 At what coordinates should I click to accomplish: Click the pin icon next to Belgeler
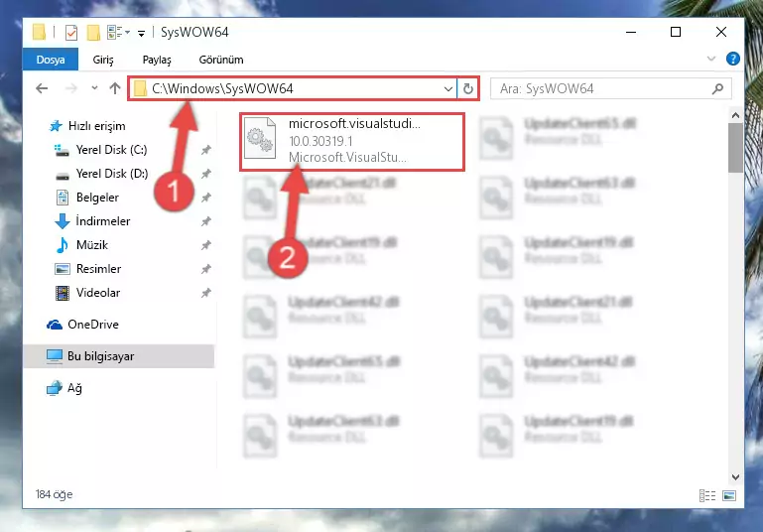point(206,198)
